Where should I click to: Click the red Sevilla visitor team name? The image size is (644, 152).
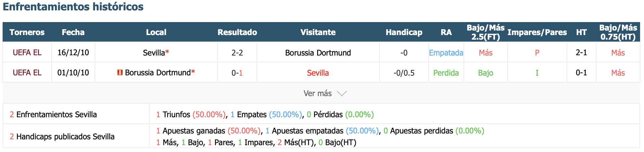pyautogui.click(x=318, y=73)
